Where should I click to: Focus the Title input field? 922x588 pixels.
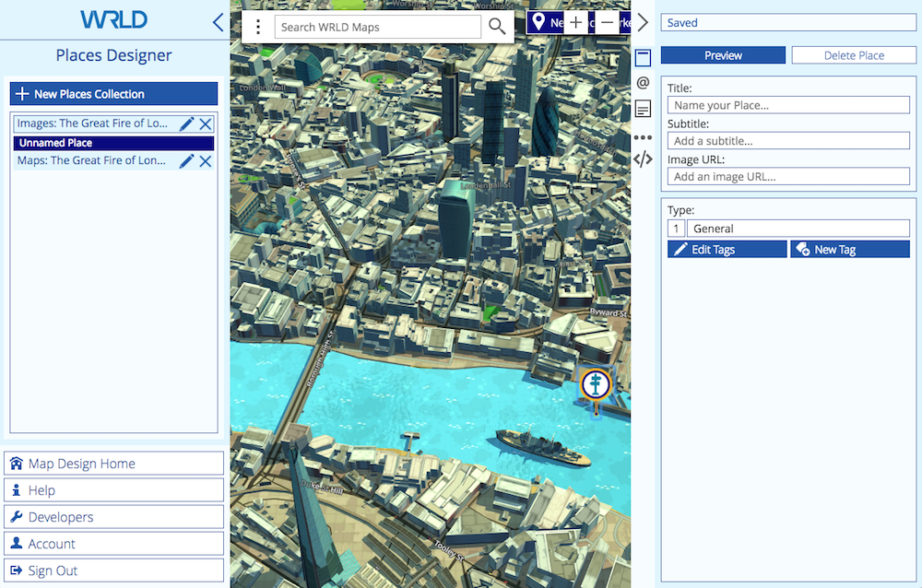pyautogui.click(x=788, y=105)
